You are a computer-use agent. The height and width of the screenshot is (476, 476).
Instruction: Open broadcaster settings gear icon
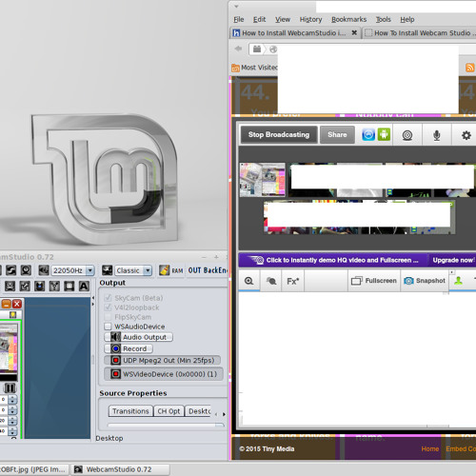click(466, 135)
